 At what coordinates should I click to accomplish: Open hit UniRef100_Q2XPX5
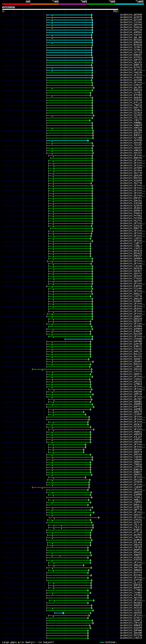click(131, 17)
